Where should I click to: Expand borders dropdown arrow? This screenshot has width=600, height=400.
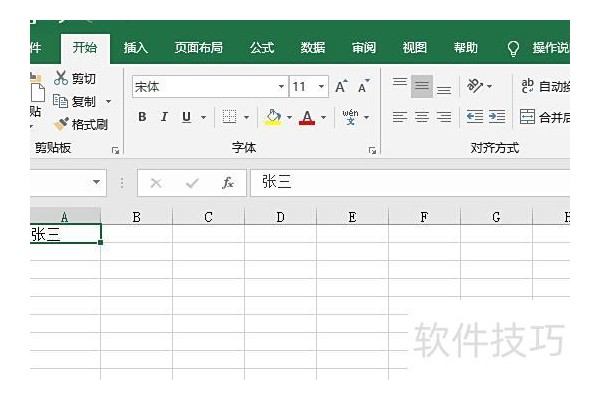coord(246,117)
